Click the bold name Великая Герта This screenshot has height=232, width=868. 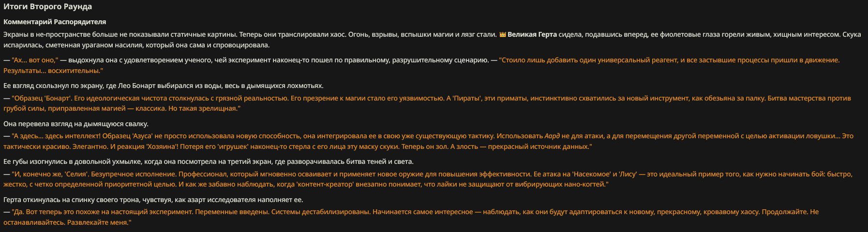[532, 35]
